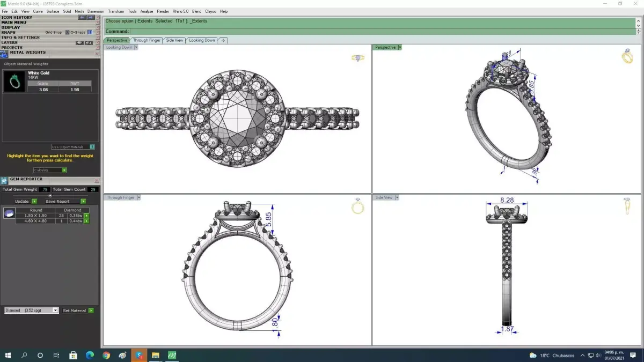Click green arrow beside Set Material

tap(91, 311)
